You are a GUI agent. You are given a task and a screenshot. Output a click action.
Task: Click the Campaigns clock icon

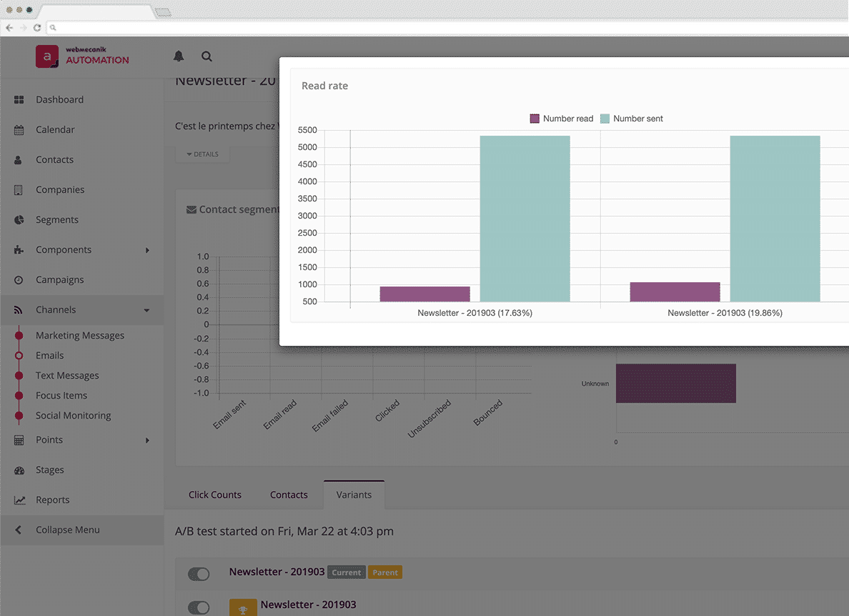coord(19,280)
